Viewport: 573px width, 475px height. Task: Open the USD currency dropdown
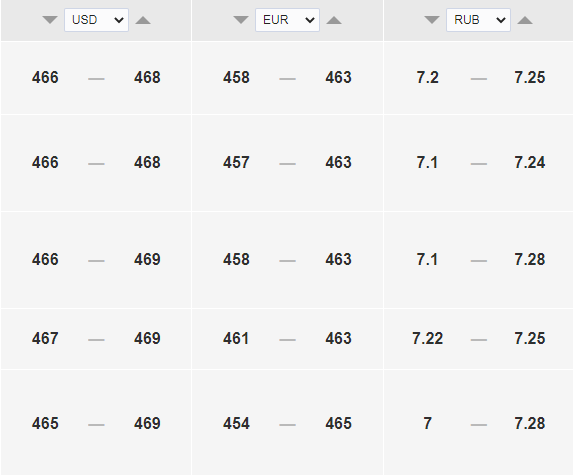coord(96,20)
